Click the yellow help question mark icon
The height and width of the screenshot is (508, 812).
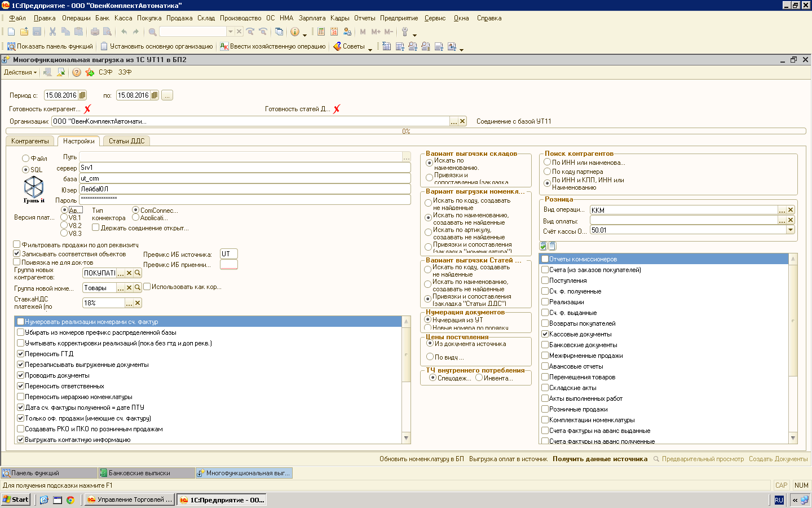click(x=77, y=72)
